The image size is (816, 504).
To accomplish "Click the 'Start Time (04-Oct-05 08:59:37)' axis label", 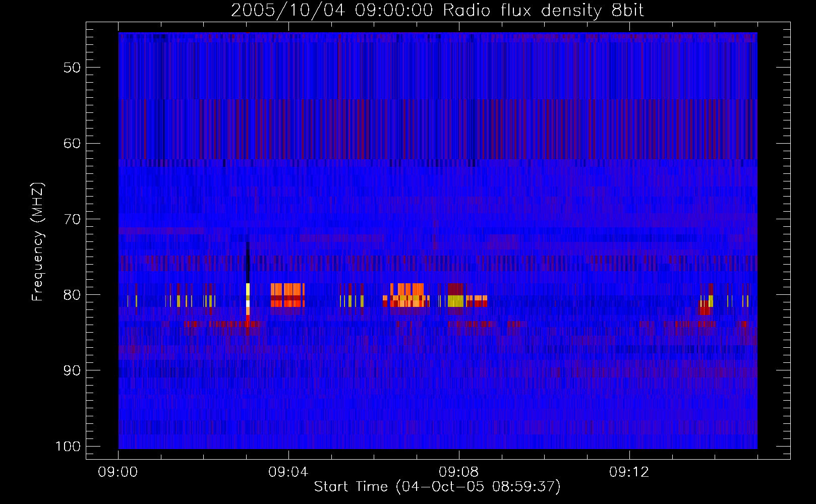I will tap(437, 486).
